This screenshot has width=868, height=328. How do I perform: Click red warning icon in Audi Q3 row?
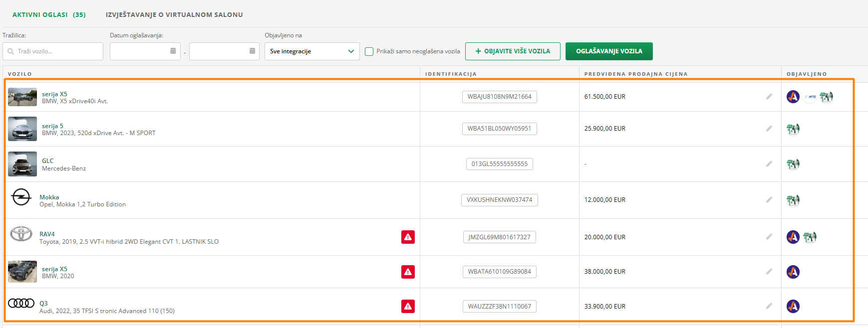(x=408, y=306)
